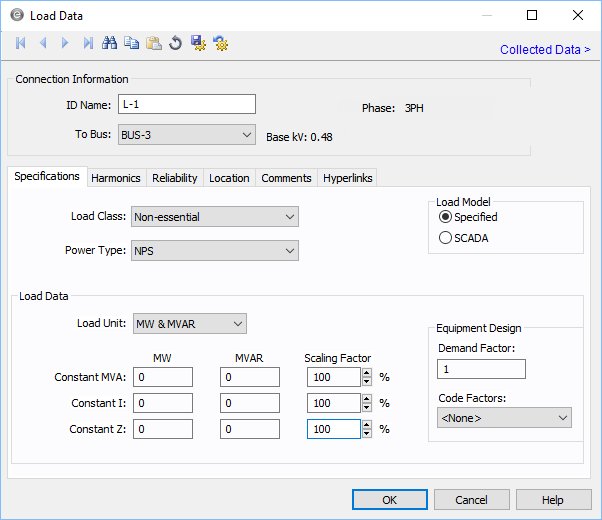
Task: Open the To Bus dropdown
Action: (186, 135)
